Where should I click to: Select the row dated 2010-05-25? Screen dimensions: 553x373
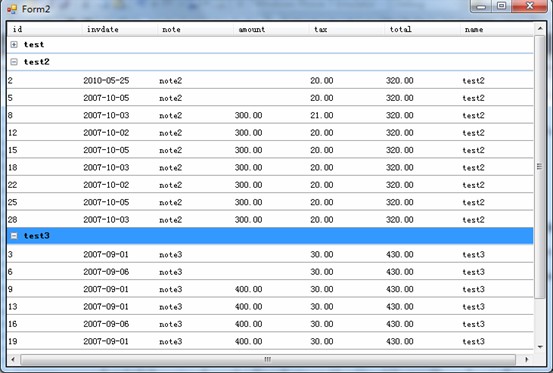(x=270, y=80)
